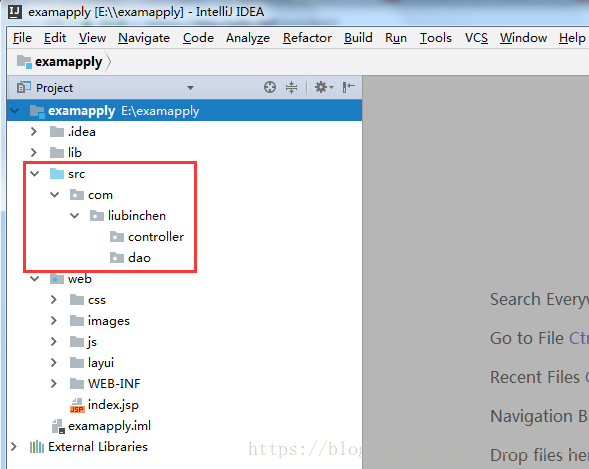589x469 pixels.
Task: Open the Window menu
Action: click(523, 38)
